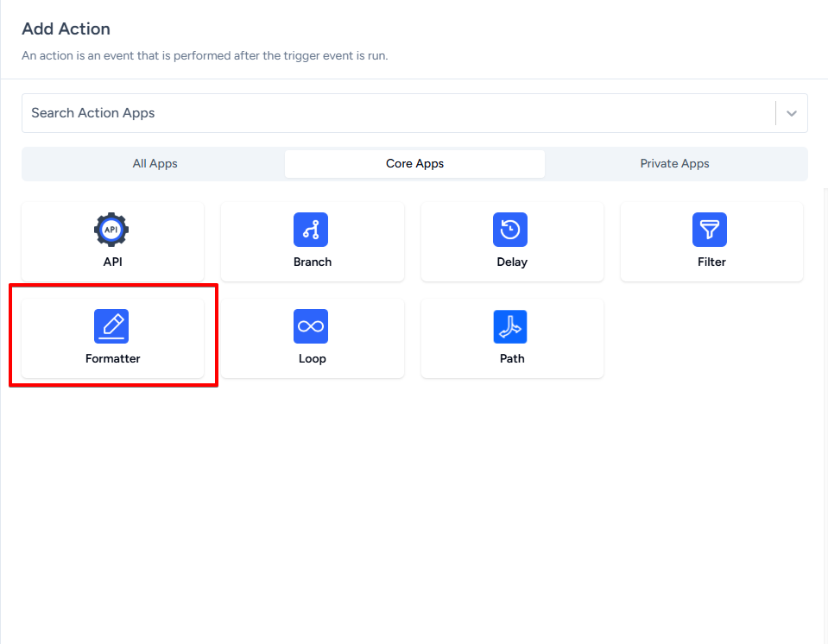Pick the Filter funnel icon

(x=710, y=230)
